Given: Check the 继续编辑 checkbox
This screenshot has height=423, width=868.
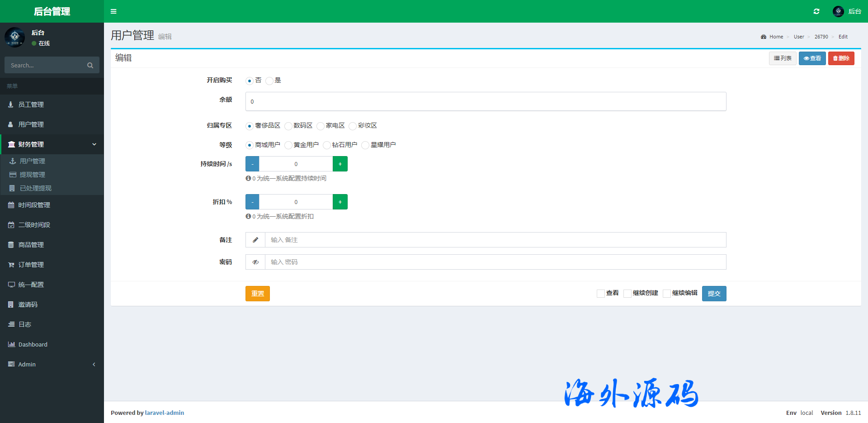Looking at the screenshot, I should pos(666,294).
